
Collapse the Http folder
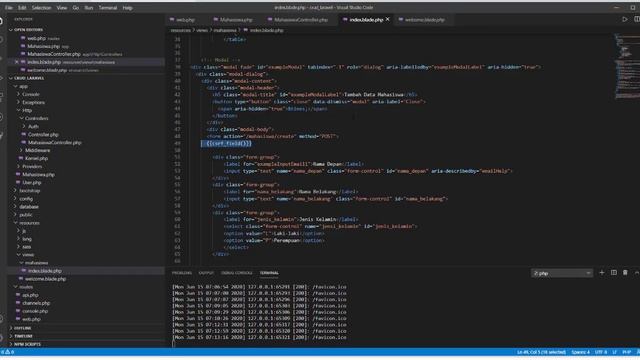point(27,110)
